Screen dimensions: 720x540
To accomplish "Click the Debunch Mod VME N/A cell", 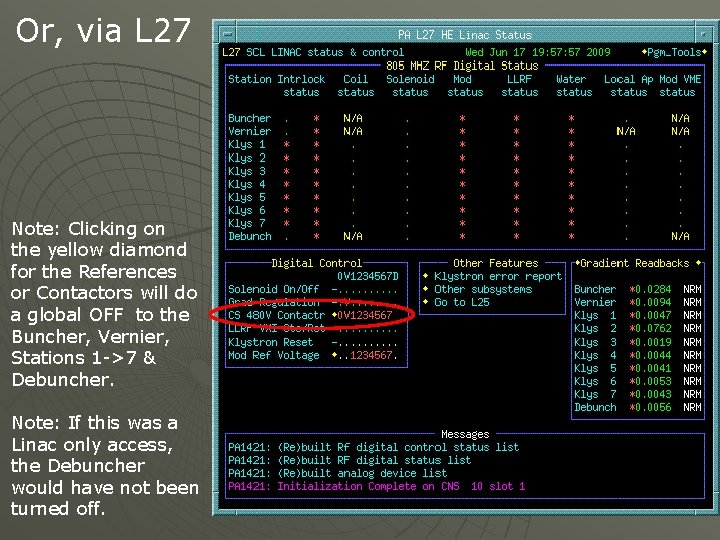I will pos(680,236).
